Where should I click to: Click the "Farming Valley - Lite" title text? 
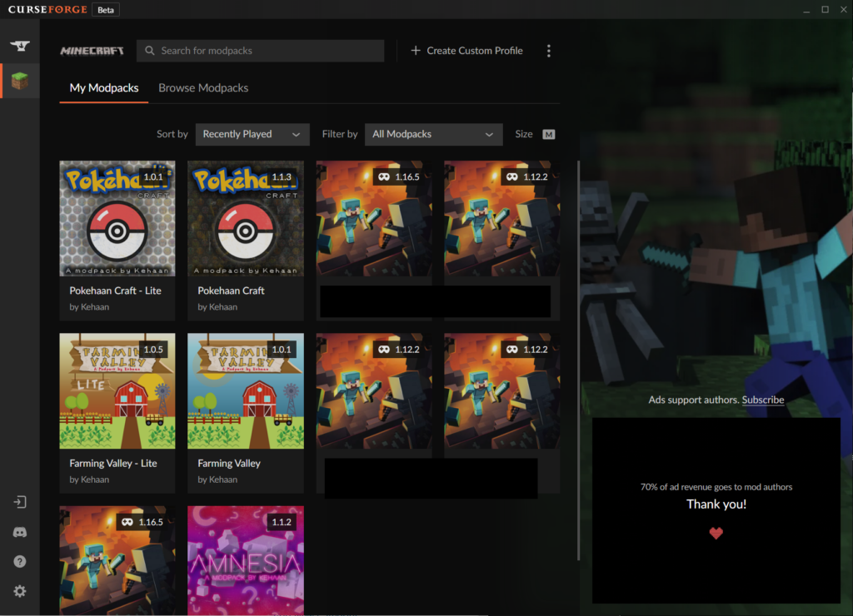click(x=113, y=463)
